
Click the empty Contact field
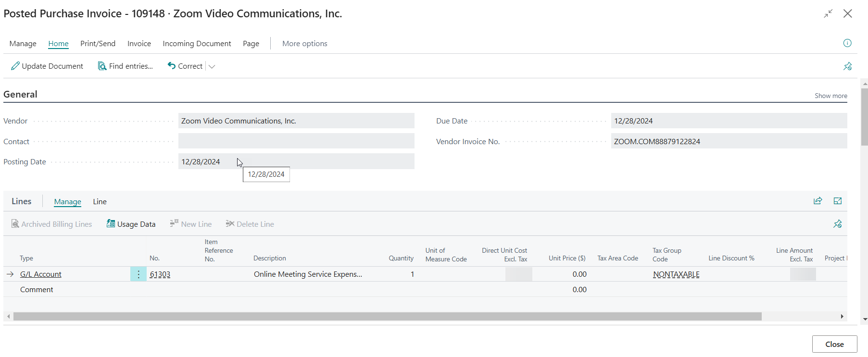point(296,141)
